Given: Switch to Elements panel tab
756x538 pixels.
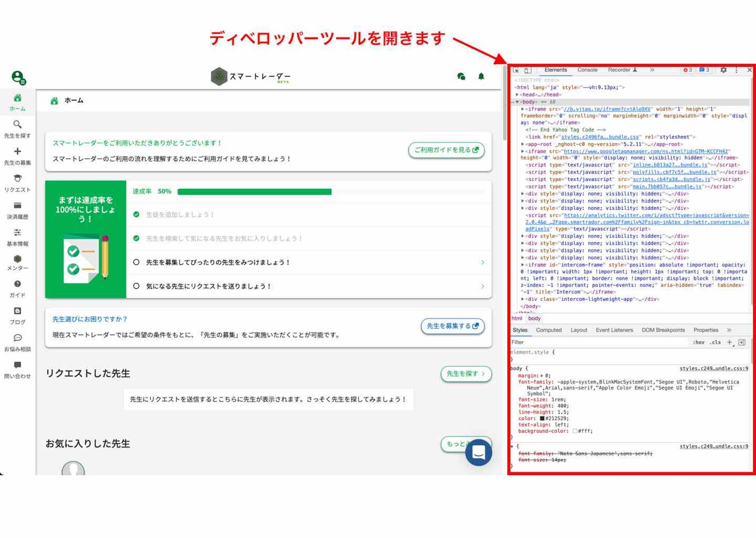Looking at the screenshot, I should [556, 70].
